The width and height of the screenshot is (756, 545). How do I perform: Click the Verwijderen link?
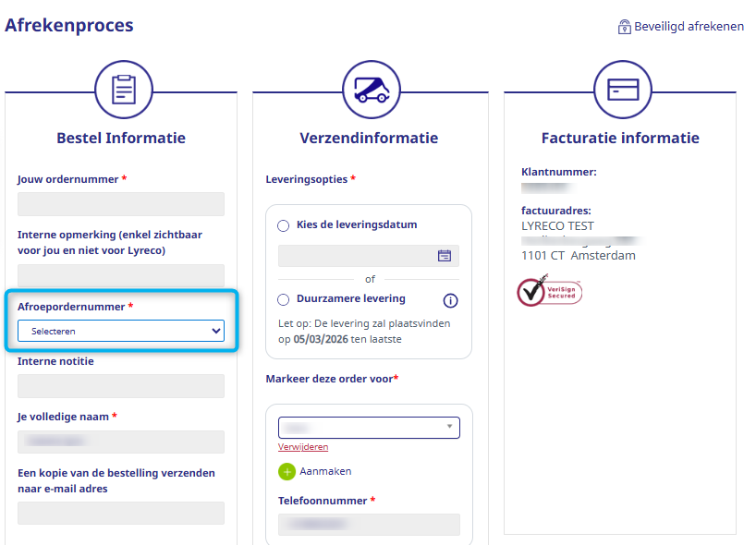pos(303,447)
